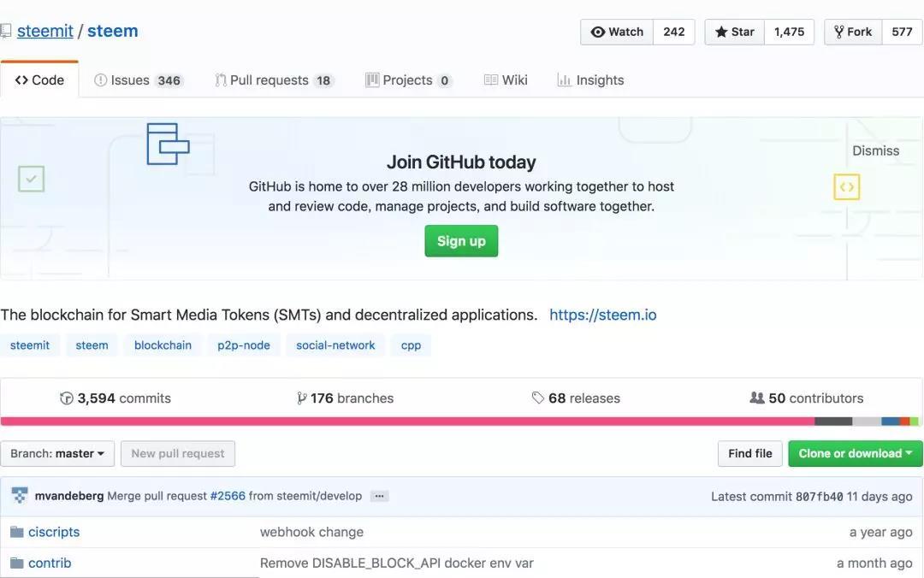Click the commits history clock icon

67,398
